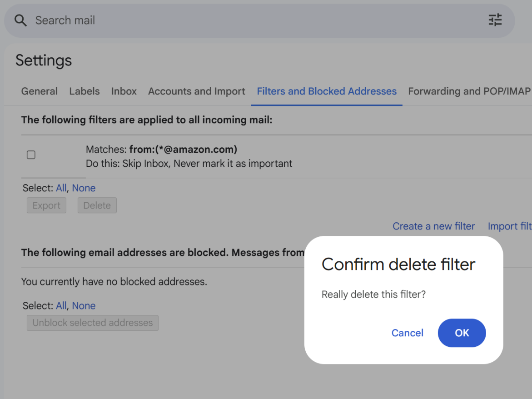Click the search magnifier icon
This screenshot has height=399, width=532.
point(20,20)
